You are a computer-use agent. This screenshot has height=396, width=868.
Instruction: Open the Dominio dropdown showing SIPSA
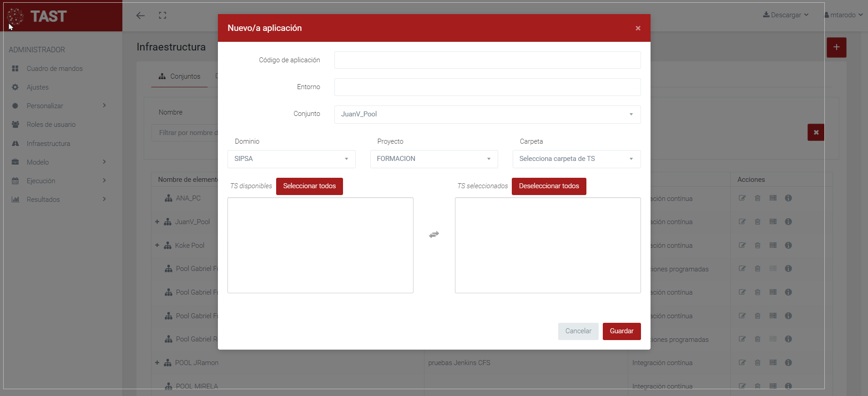click(291, 159)
